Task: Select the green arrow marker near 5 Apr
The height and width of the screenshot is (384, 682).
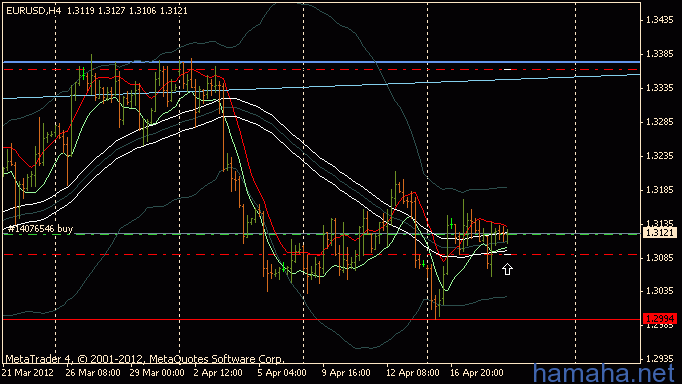Action: [284, 267]
